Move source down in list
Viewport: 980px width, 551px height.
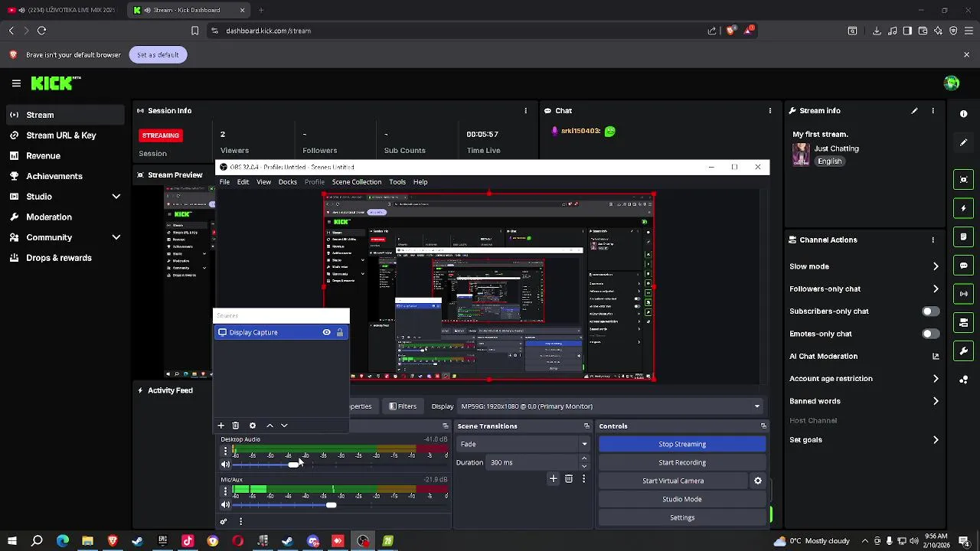click(284, 425)
